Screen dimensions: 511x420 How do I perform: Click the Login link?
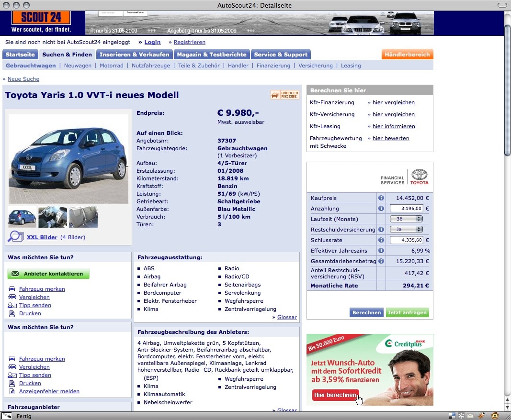pos(152,42)
